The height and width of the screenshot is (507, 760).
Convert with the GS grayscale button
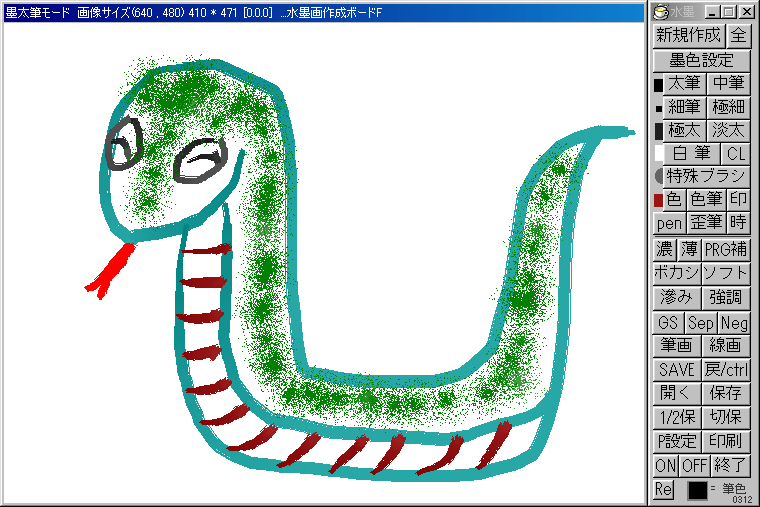668,323
